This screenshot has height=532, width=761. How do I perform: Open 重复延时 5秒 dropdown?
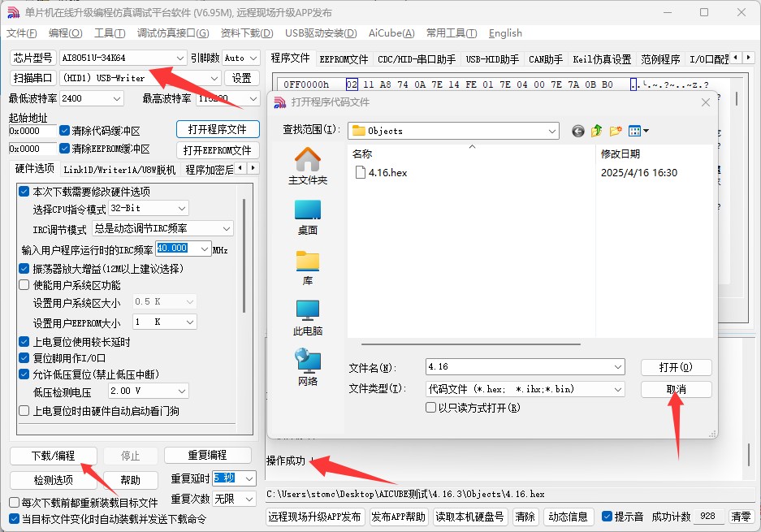[x=234, y=478]
